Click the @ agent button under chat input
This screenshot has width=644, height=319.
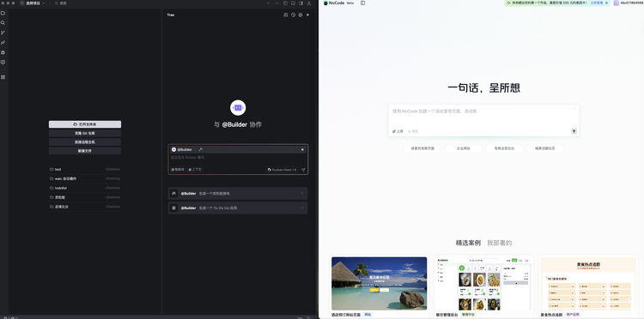pos(178,169)
